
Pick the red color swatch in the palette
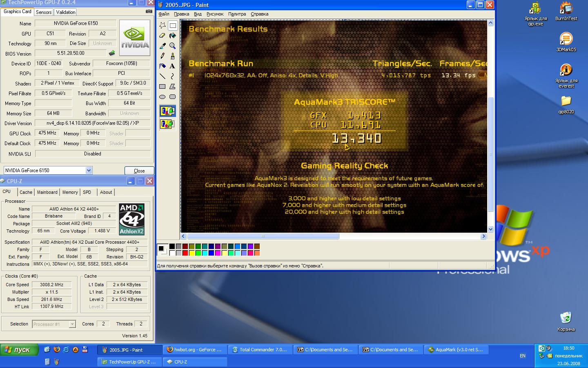pos(185,253)
